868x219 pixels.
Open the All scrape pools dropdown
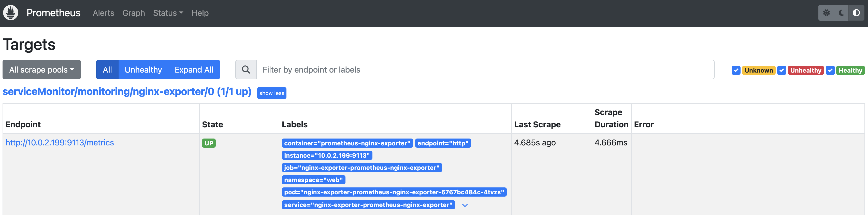(x=41, y=70)
